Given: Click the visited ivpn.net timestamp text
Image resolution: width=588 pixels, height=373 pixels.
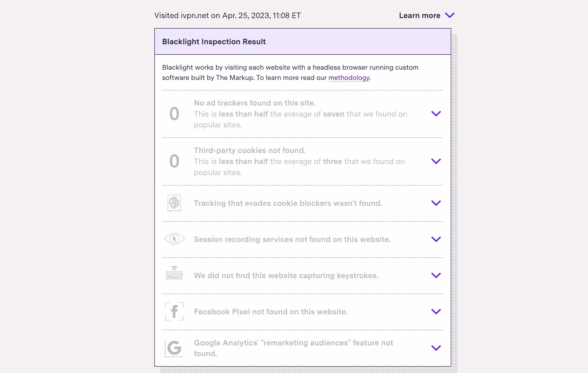Looking at the screenshot, I should pyautogui.click(x=227, y=15).
